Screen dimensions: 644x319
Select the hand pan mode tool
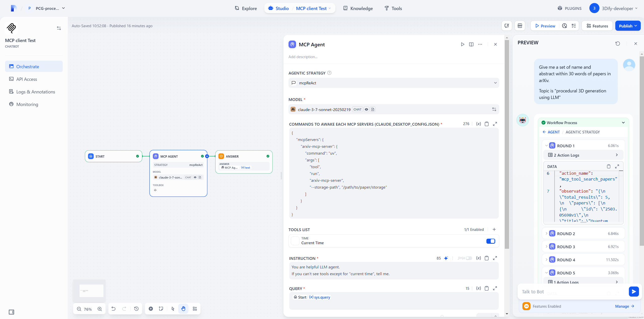(x=183, y=309)
